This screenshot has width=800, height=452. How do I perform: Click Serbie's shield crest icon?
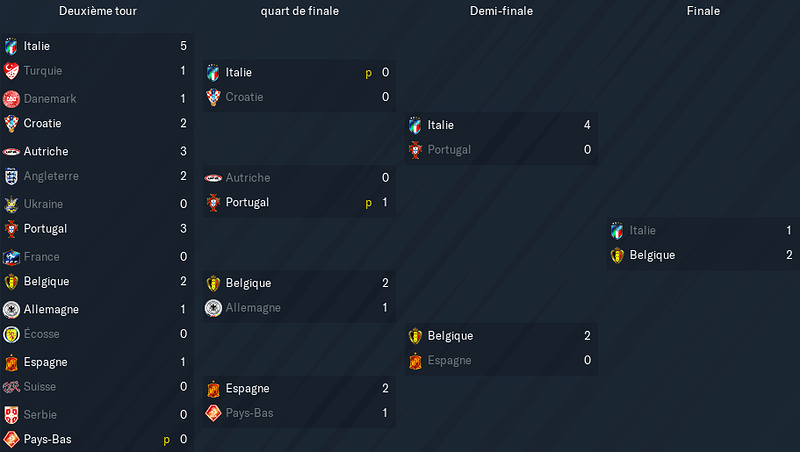point(11,415)
